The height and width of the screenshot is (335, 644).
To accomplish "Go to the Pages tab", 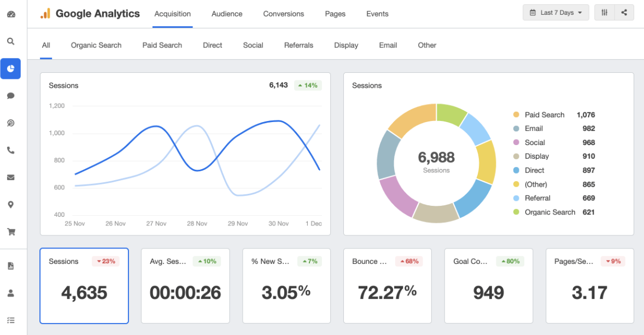I will (335, 14).
